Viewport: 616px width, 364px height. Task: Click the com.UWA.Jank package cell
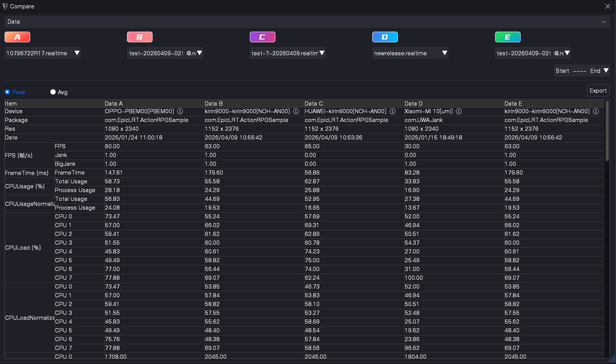coord(424,120)
